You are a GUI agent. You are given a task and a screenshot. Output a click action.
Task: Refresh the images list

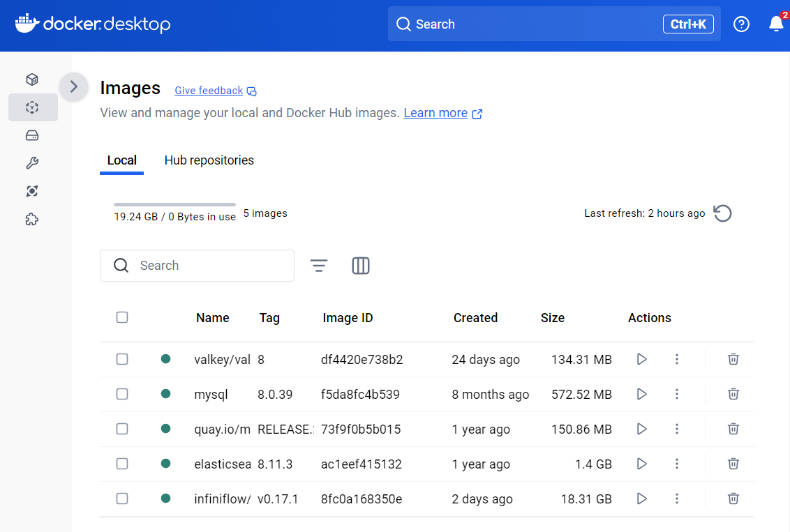(x=722, y=213)
